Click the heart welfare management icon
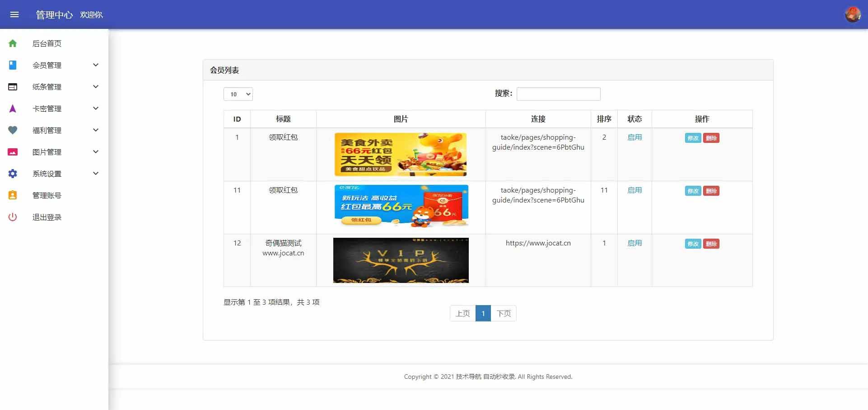 13,130
